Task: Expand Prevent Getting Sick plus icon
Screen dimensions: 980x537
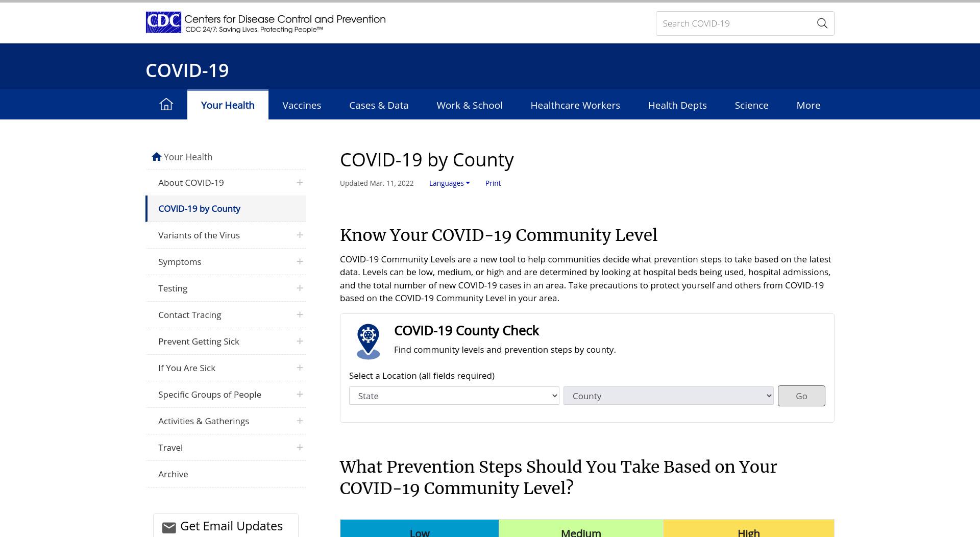Action: (x=300, y=341)
